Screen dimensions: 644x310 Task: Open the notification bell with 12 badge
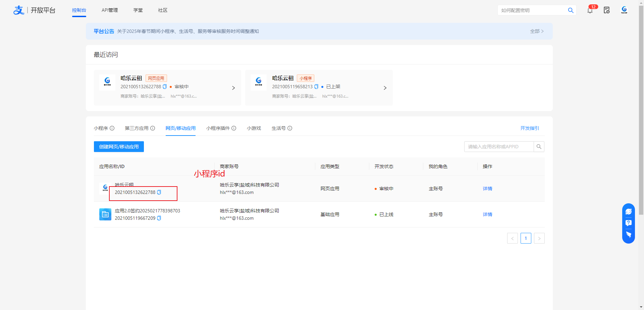(590, 10)
